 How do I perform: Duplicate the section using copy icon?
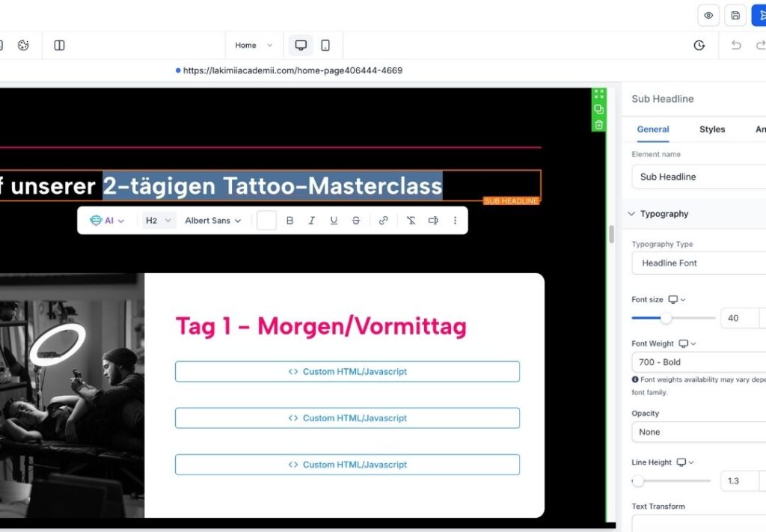point(598,109)
